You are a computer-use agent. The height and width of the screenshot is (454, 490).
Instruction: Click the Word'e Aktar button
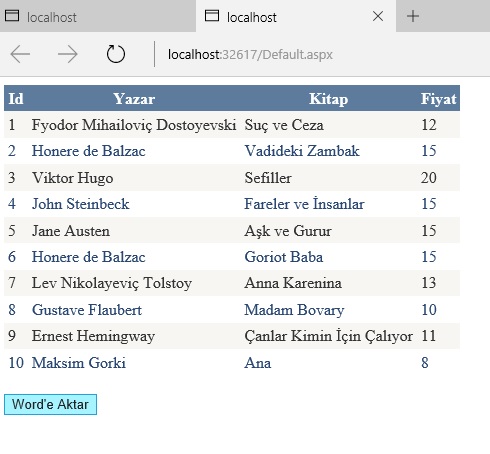tap(50, 404)
